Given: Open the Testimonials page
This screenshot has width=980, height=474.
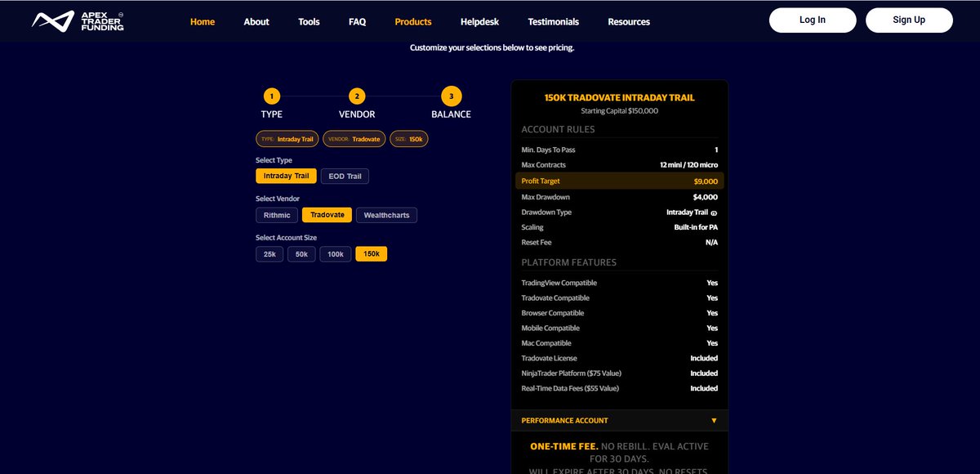Looking at the screenshot, I should 554,21.
